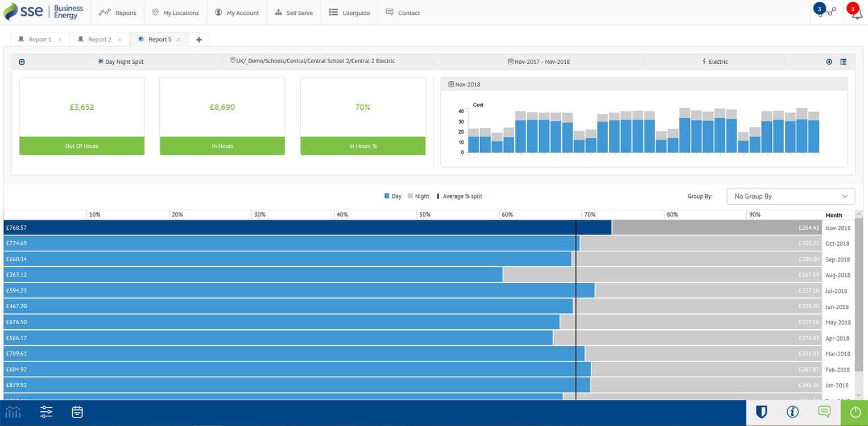Open the info icon in bottom bar

792,412
